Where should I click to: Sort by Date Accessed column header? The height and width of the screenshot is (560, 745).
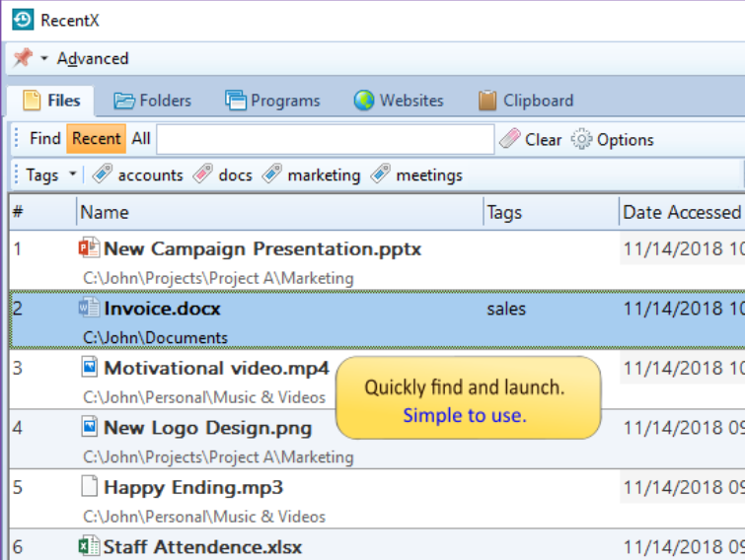pos(682,212)
